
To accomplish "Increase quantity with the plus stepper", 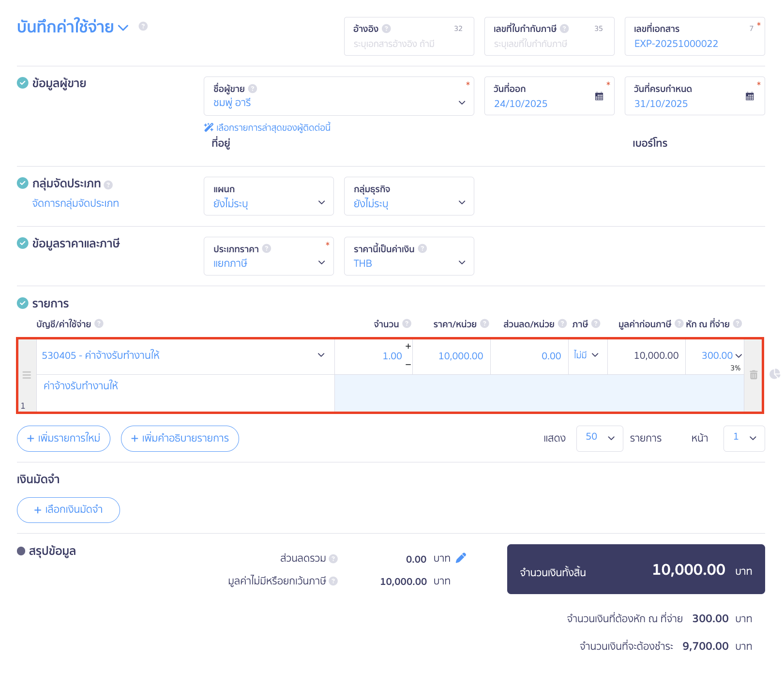I will (408, 346).
